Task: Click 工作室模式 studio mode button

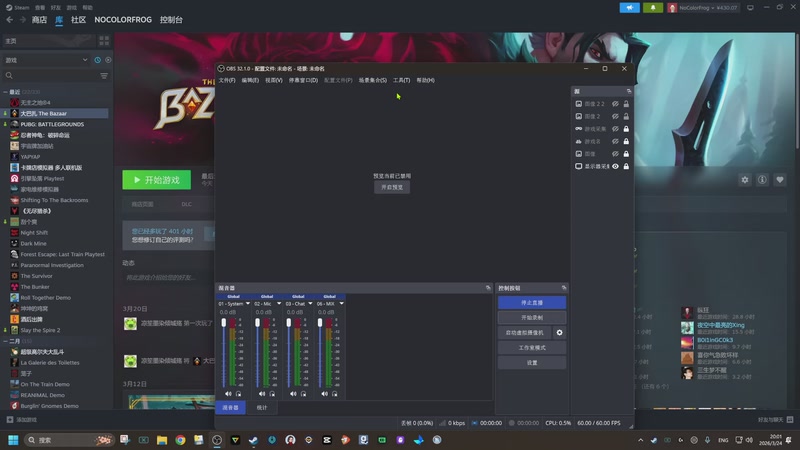Action: tap(532, 347)
